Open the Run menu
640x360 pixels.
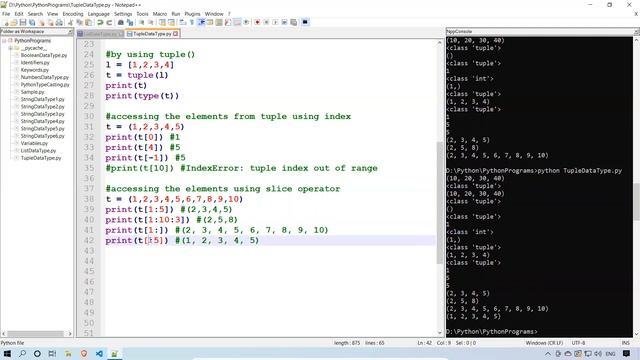(176, 14)
